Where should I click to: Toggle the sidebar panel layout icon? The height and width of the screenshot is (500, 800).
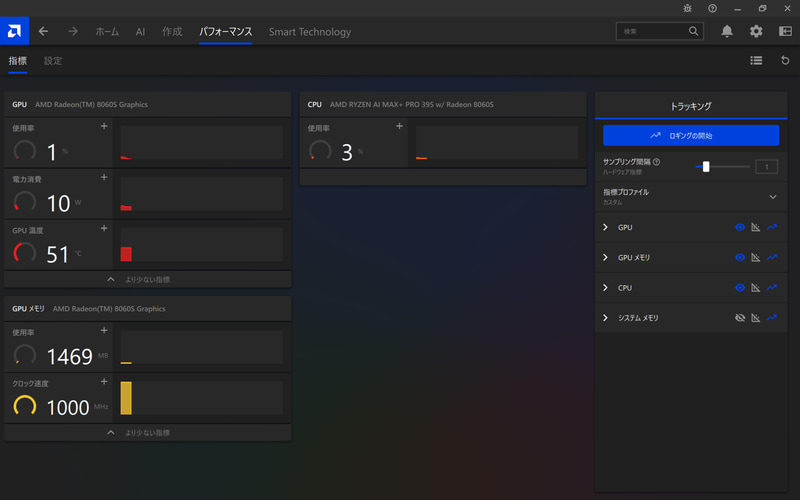(x=785, y=31)
